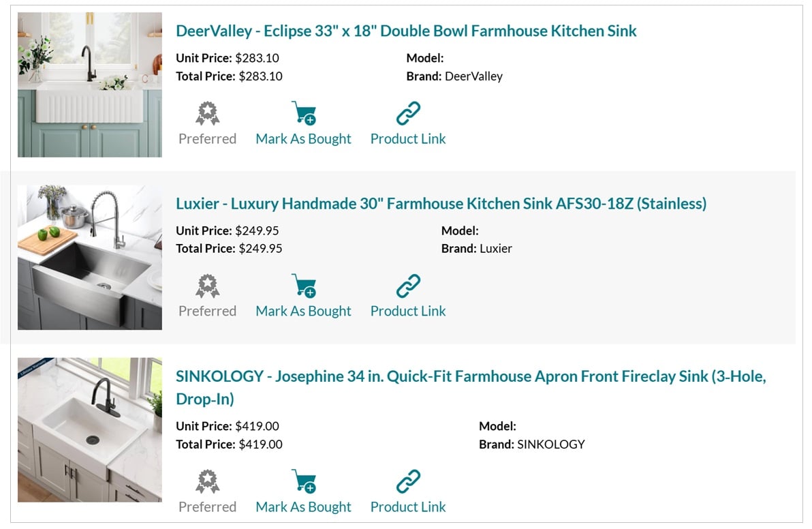Click the Luxier stainless sink photo
The height and width of the screenshot is (529, 812).
pos(89,257)
